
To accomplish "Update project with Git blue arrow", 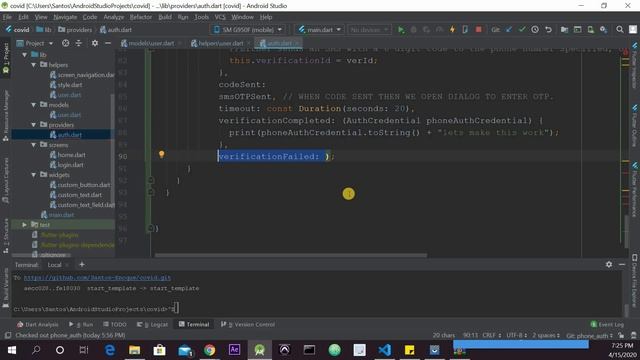I will [x=509, y=30].
